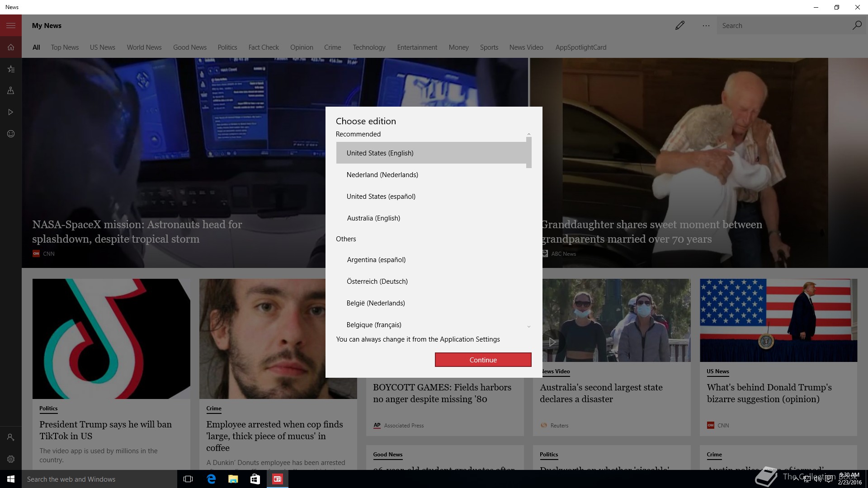Screen dimensions: 868x488
Task: Open the Trump flag article thumbnail
Action: click(x=778, y=320)
